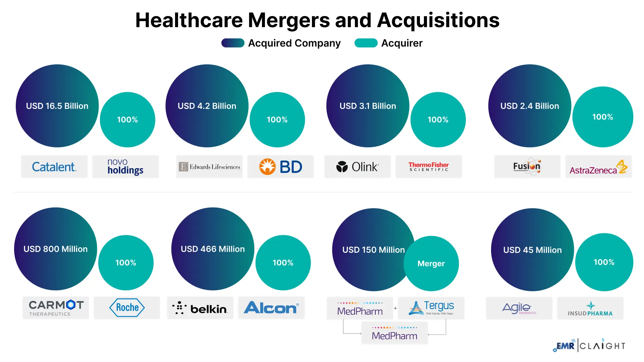Image resolution: width=644 pixels, height=362 pixels.
Task: Click the Edwards Lifesciences logo
Action: coord(209,167)
